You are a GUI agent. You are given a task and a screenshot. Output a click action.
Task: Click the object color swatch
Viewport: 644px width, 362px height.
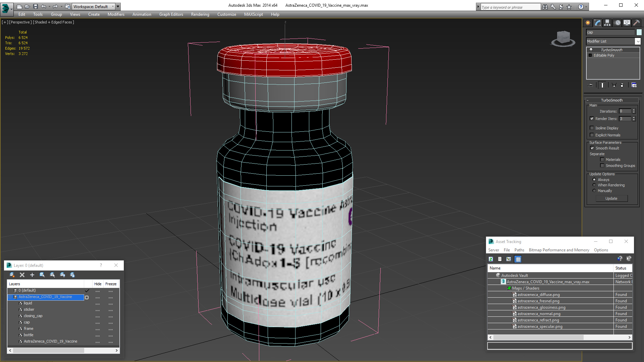[x=639, y=32]
